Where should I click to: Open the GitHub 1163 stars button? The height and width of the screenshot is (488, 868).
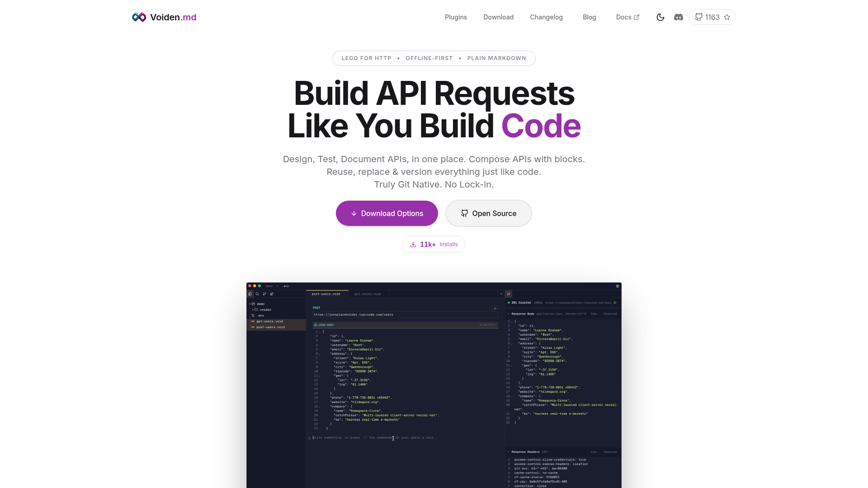(712, 17)
